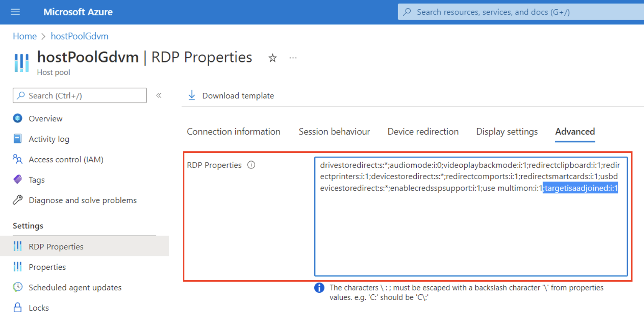Click the Access control people icon
644x328 pixels.
pyautogui.click(x=18, y=159)
